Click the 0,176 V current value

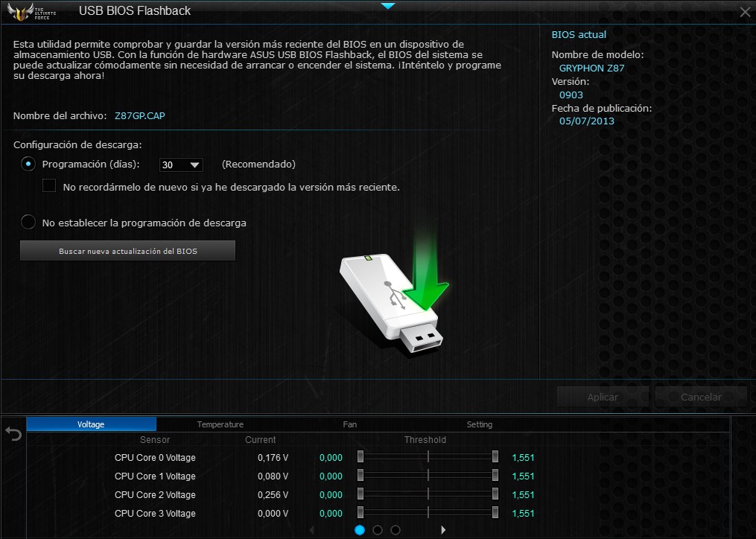[273, 458]
